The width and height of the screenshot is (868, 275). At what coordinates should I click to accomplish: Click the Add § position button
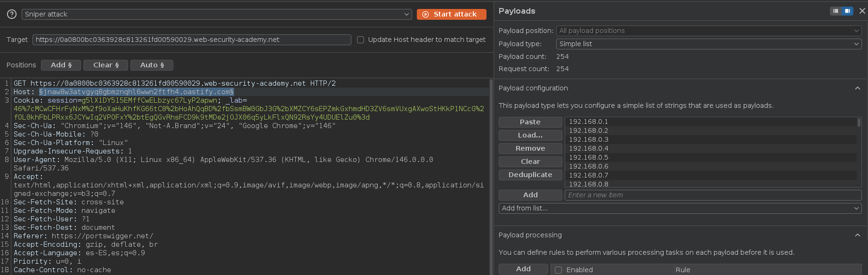click(x=61, y=65)
